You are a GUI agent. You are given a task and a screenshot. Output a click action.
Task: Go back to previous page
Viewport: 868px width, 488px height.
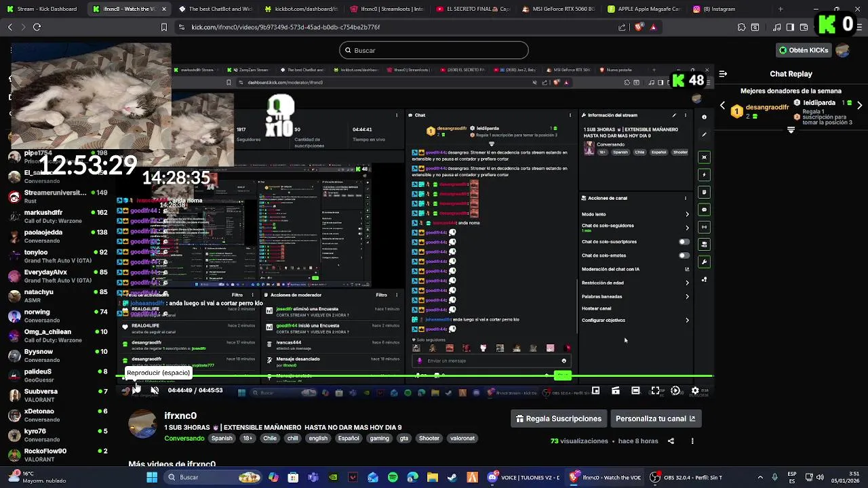pos(9,27)
